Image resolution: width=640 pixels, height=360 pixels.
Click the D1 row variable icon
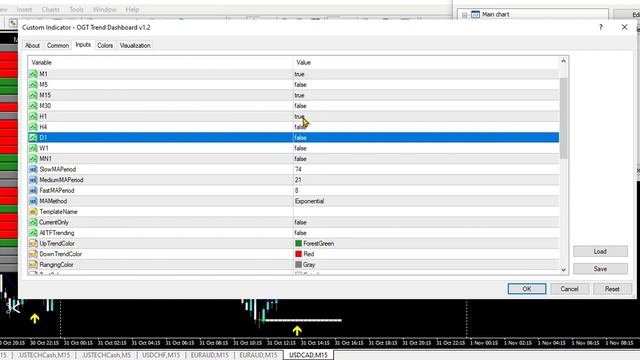pos(33,138)
